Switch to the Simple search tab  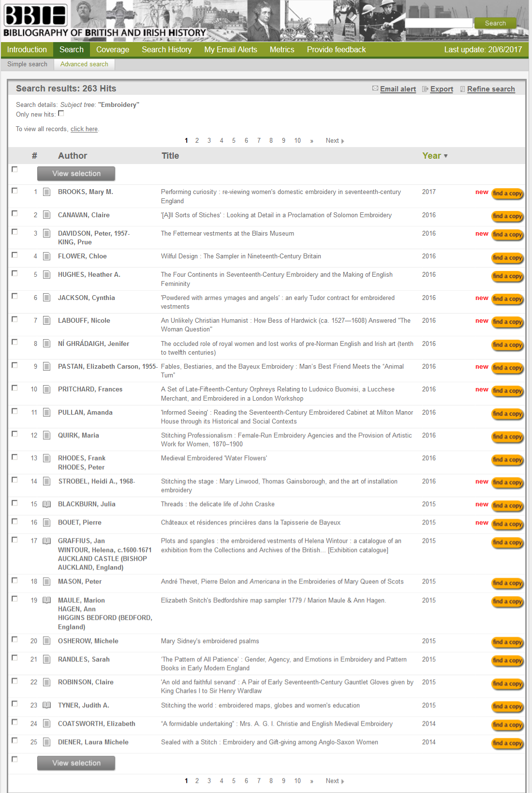(27, 64)
